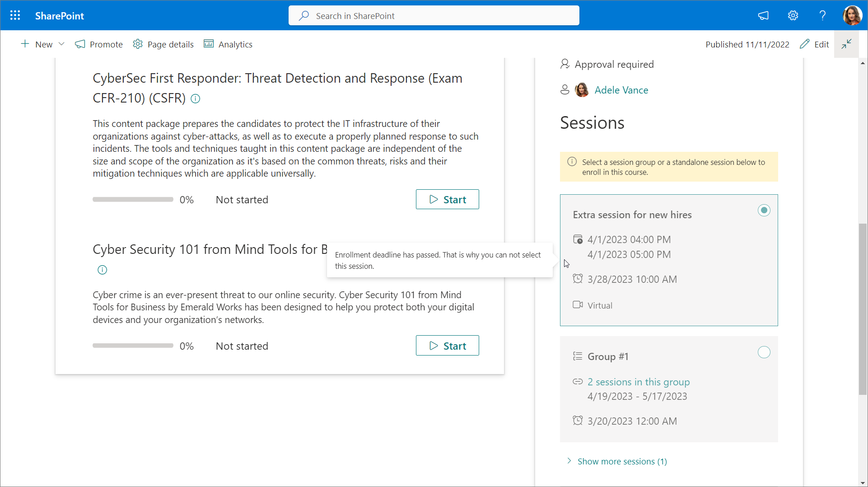Screen dimensions: 868x487
Task: Click the Adele Vance profile link
Action: (x=621, y=90)
